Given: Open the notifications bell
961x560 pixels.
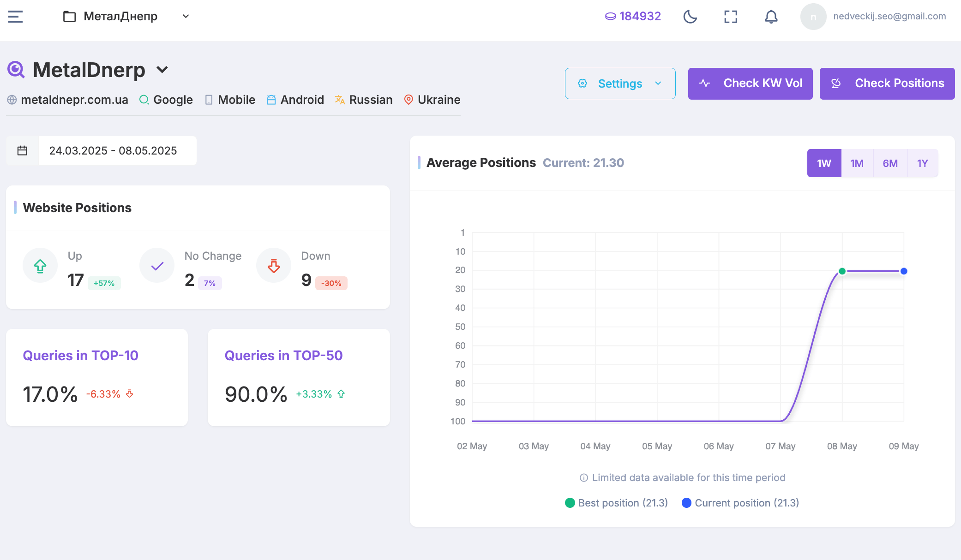Looking at the screenshot, I should click(771, 17).
